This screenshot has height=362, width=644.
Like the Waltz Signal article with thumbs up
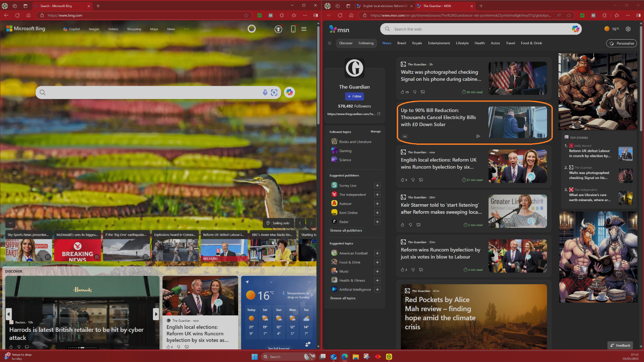click(x=402, y=92)
